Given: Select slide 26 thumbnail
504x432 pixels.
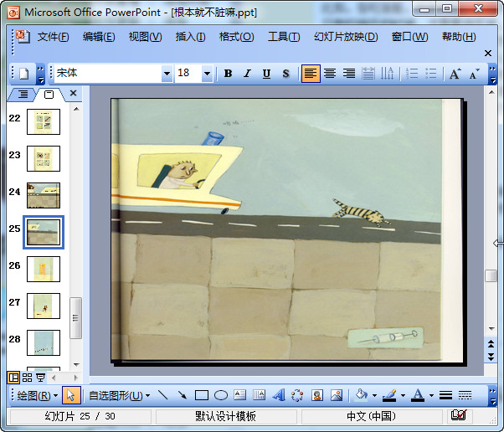Looking at the screenshot, I should click(x=44, y=269).
